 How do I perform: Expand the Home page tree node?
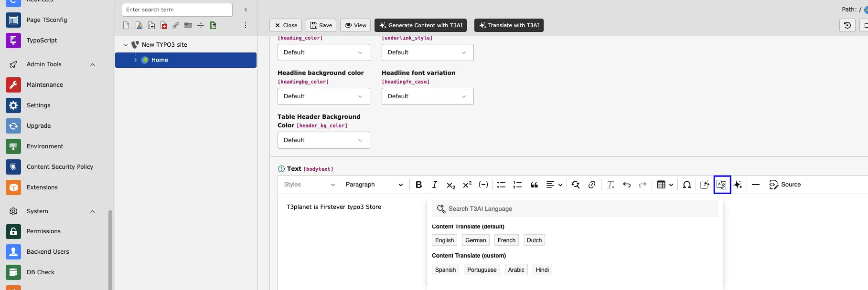[x=135, y=60]
